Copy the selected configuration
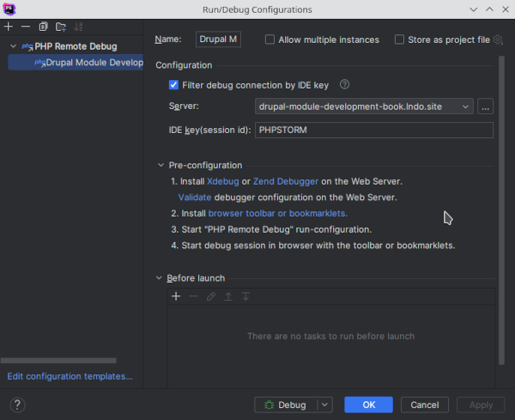This screenshot has height=420, width=515. point(43,27)
